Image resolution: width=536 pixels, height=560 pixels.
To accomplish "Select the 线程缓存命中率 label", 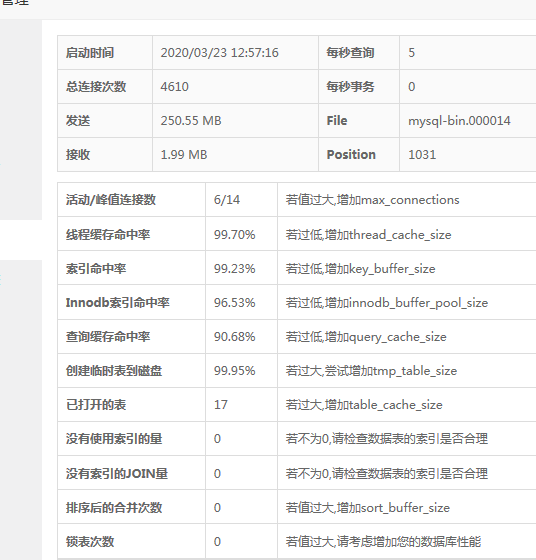I will pyautogui.click(x=108, y=235).
